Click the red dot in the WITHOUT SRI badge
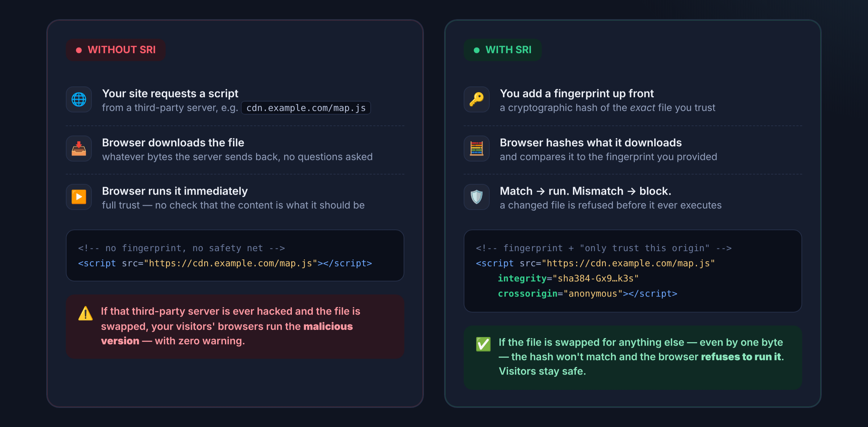Viewport: 868px width, 427px height. [x=79, y=50]
